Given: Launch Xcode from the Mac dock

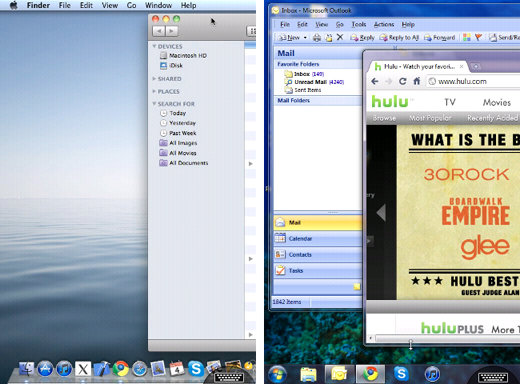Looking at the screenshot, I should tap(102, 369).
